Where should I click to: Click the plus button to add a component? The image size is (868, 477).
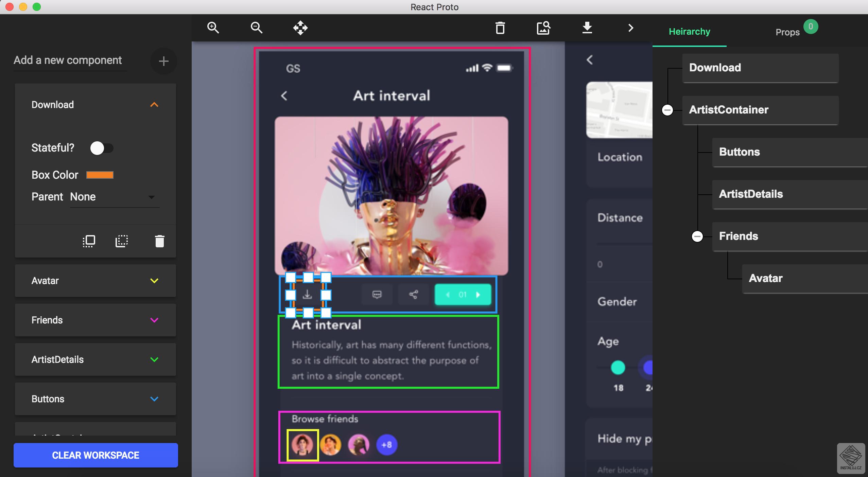pyautogui.click(x=164, y=61)
